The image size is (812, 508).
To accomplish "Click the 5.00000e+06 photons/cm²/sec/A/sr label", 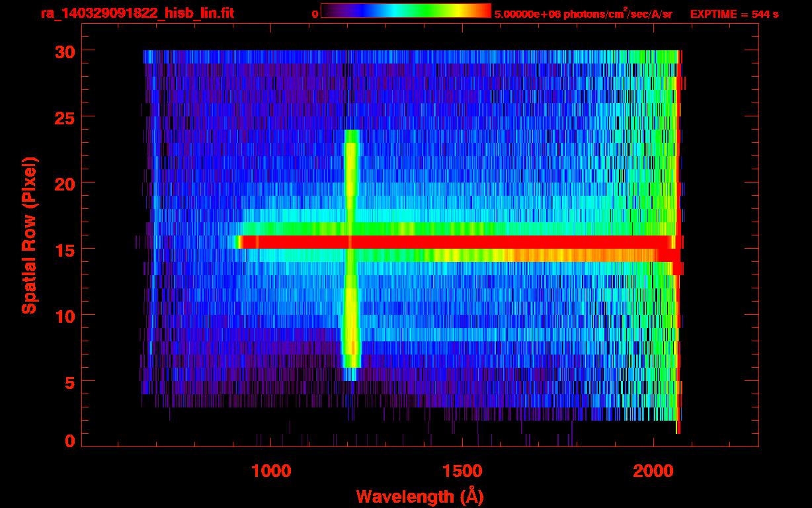I will 583,14.
